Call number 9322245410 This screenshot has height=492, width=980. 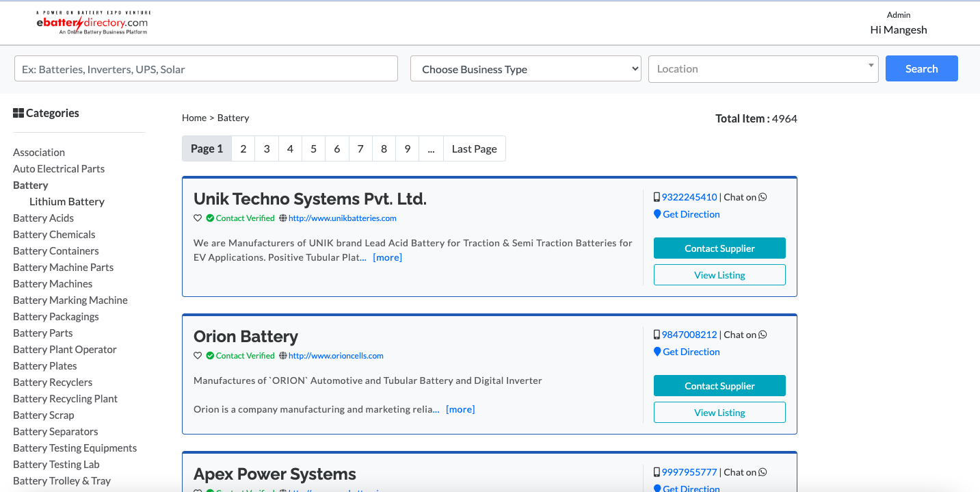point(689,197)
